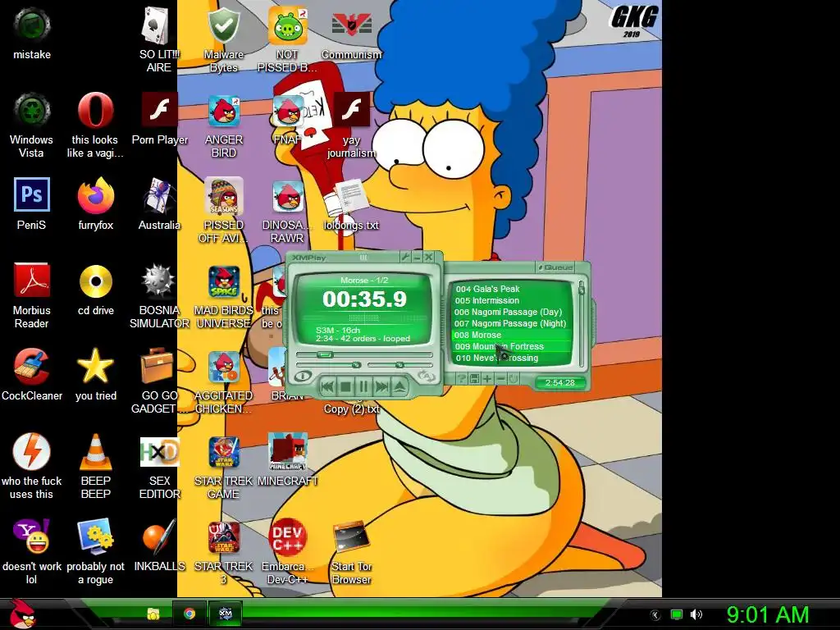Click the volume speaker tray icon
Screen dimensions: 840x630
[696, 614]
